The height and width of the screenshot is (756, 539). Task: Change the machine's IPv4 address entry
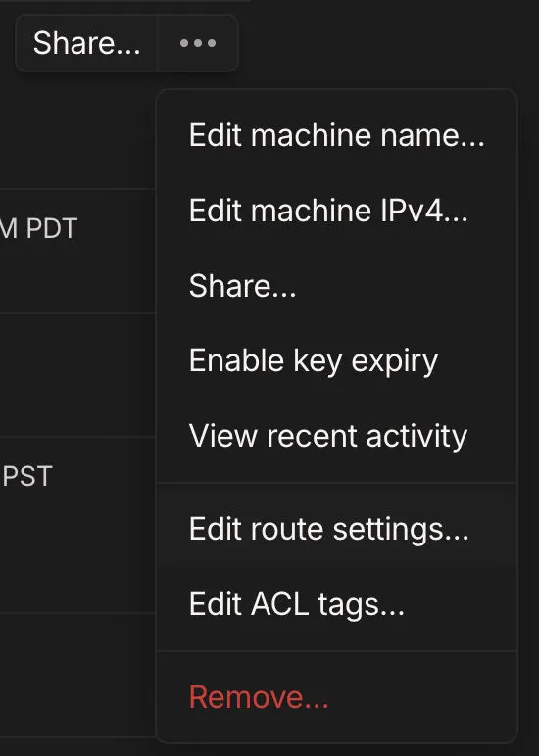337,211
